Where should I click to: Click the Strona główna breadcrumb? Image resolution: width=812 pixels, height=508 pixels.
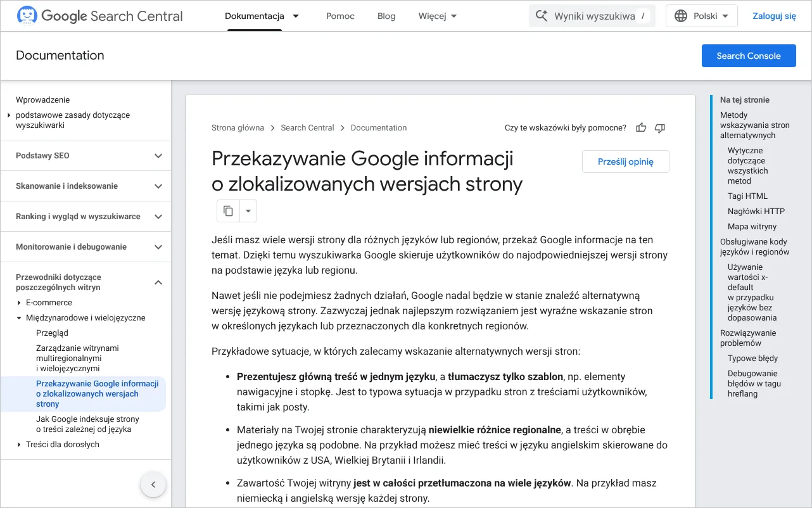(238, 128)
